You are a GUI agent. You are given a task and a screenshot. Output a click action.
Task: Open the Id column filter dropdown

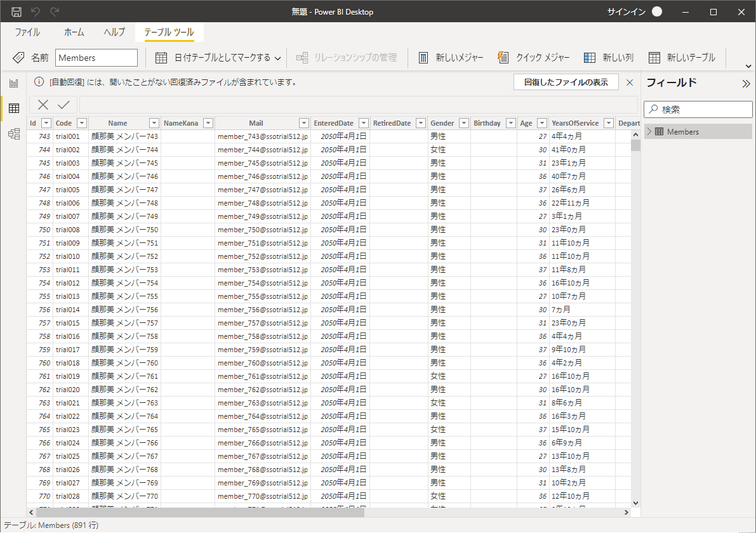(x=46, y=123)
